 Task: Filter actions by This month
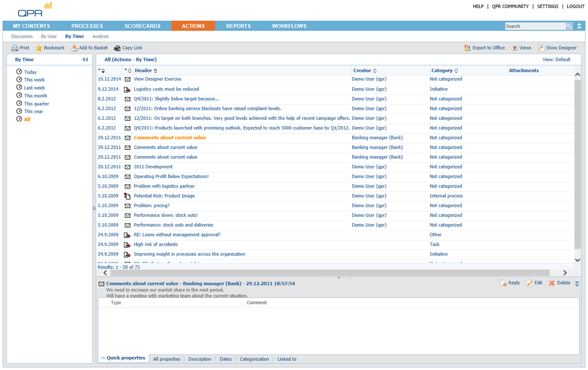[x=35, y=96]
